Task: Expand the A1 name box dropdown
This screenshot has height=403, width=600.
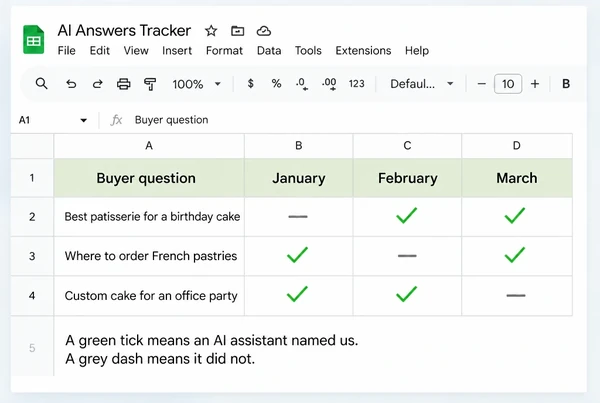Action: coord(83,120)
